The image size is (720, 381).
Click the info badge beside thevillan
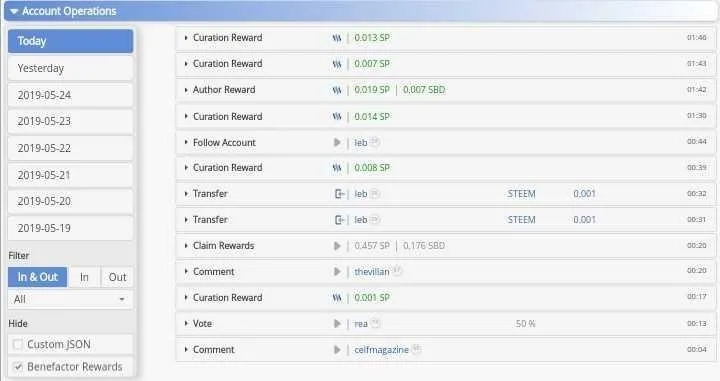click(398, 271)
